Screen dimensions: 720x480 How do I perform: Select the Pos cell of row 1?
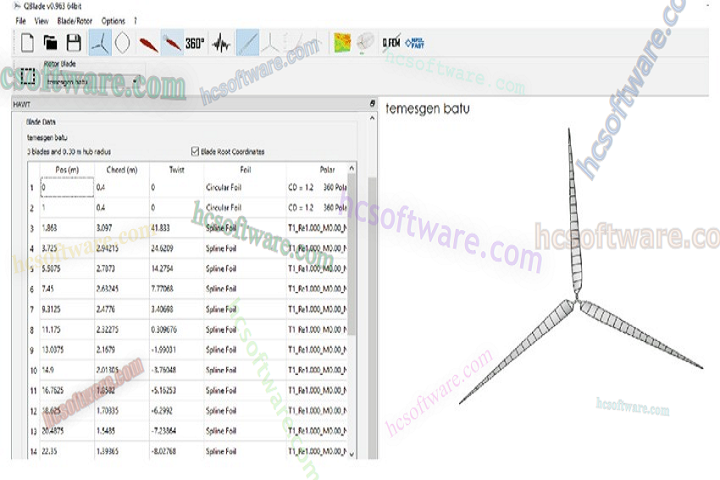coord(67,187)
